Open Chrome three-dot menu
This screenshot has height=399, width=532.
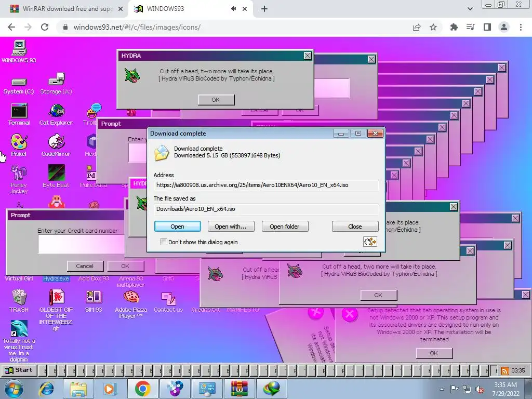tap(521, 27)
